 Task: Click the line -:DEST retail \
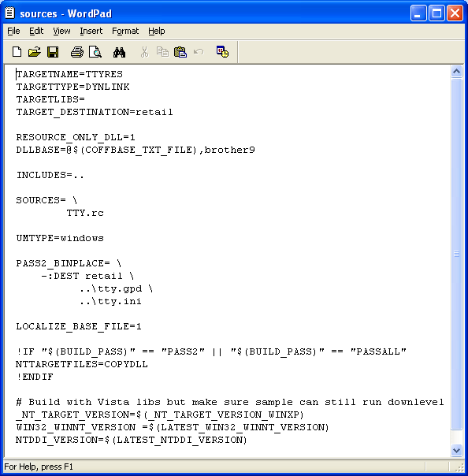(87, 276)
